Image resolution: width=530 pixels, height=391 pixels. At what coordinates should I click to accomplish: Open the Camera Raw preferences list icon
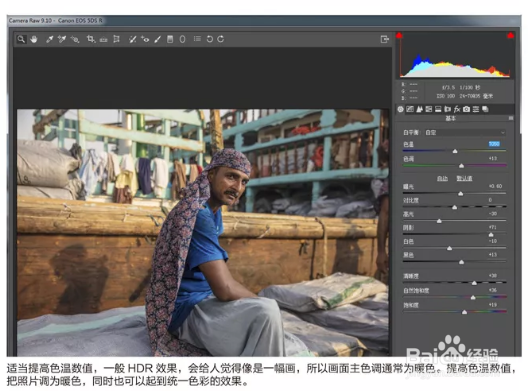pos(197,39)
